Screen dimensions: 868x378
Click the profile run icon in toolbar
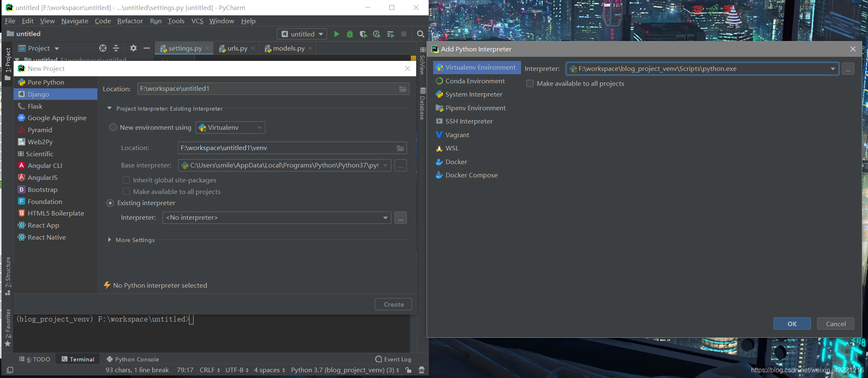click(x=376, y=34)
